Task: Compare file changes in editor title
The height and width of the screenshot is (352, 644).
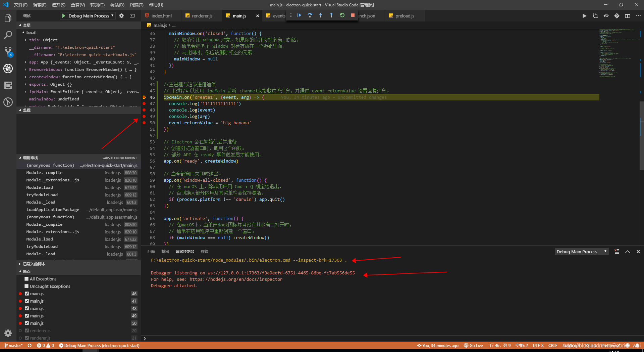Action: pos(595,16)
